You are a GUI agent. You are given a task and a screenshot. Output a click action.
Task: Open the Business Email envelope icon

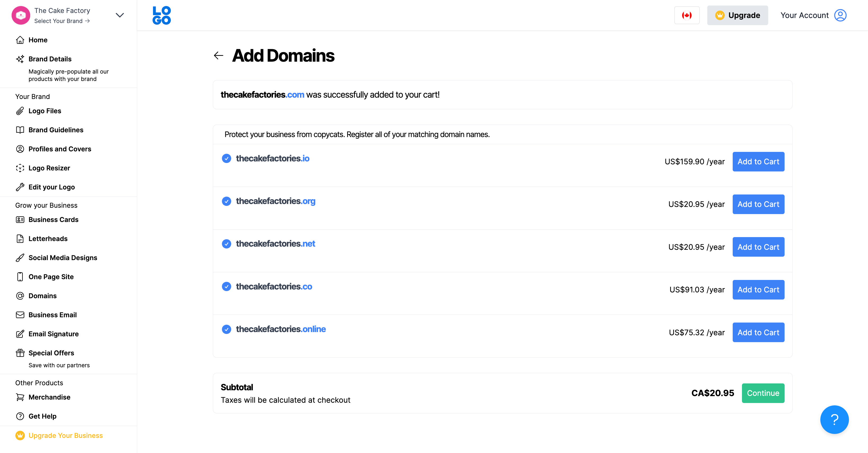20,315
